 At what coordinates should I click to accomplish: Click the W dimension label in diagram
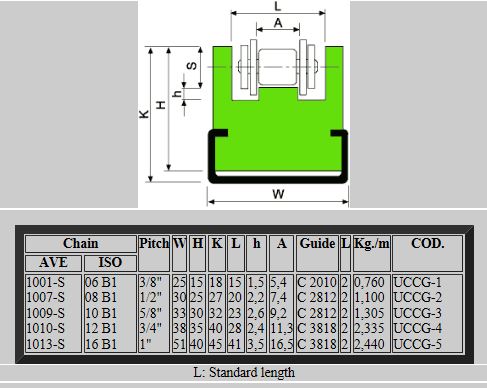pos(278,194)
